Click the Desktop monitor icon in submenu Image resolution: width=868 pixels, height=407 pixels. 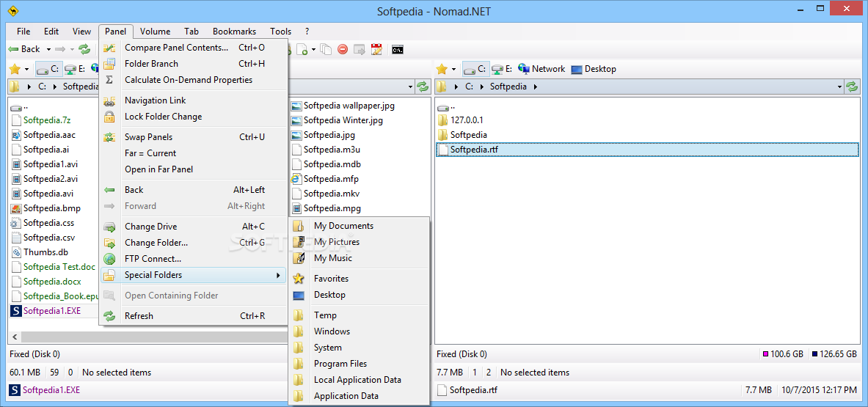coord(299,296)
